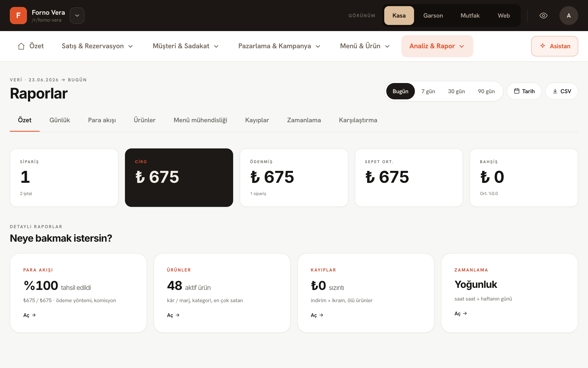This screenshot has height=368, width=588.
Task: Click "48 aktif ürün" text
Action: (x=189, y=286)
